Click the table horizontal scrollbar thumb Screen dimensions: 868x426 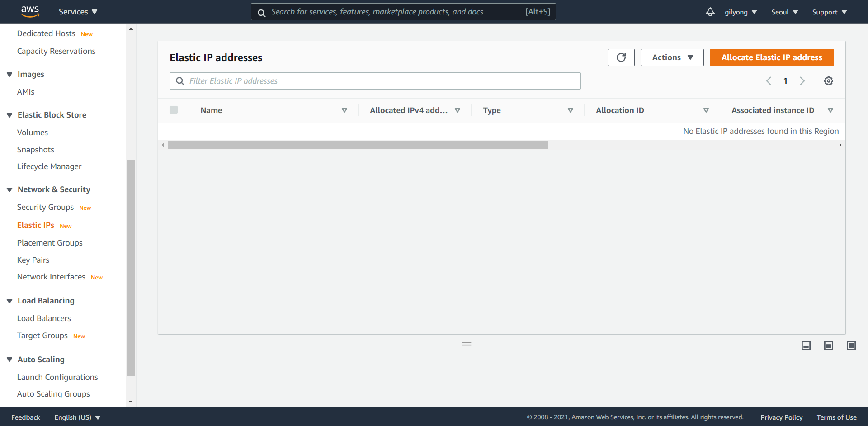(358, 145)
